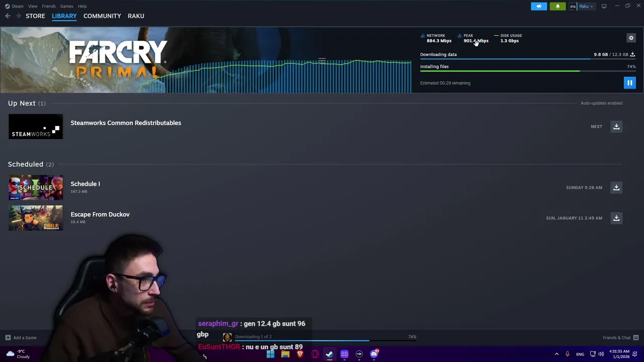The width and height of the screenshot is (644, 362).
Task: Go back with the left arrow
Action: (x=8, y=16)
